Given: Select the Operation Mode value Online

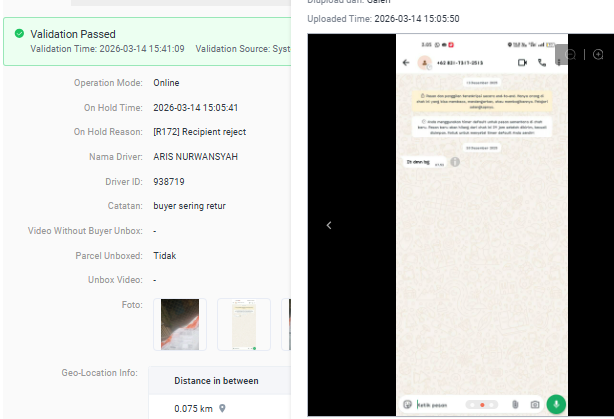Looking at the screenshot, I should pos(166,83).
